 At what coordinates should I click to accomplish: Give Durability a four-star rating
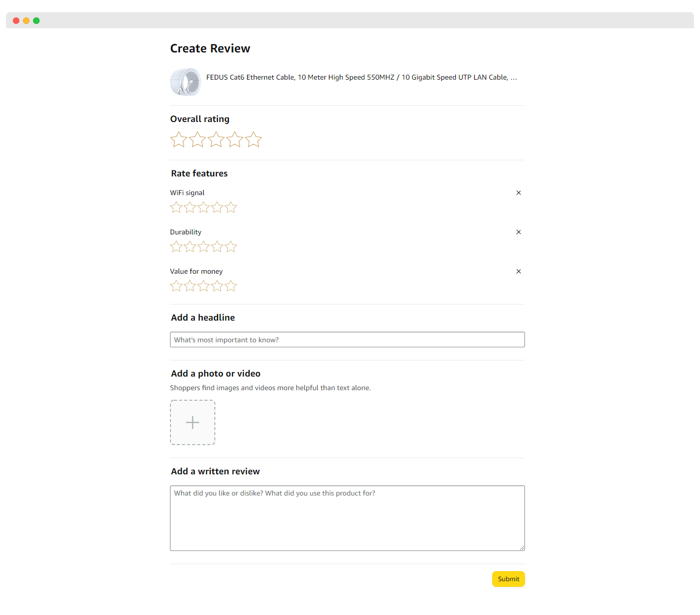point(217,247)
